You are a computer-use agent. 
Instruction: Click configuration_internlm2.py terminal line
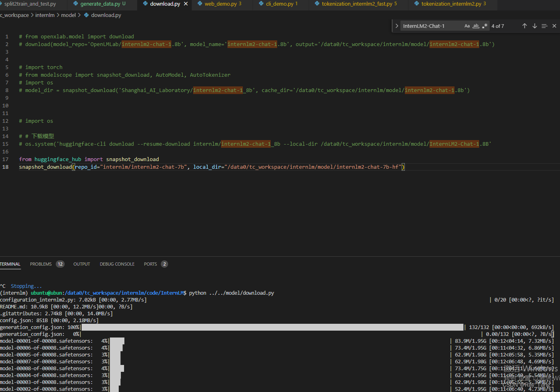(x=74, y=300)
